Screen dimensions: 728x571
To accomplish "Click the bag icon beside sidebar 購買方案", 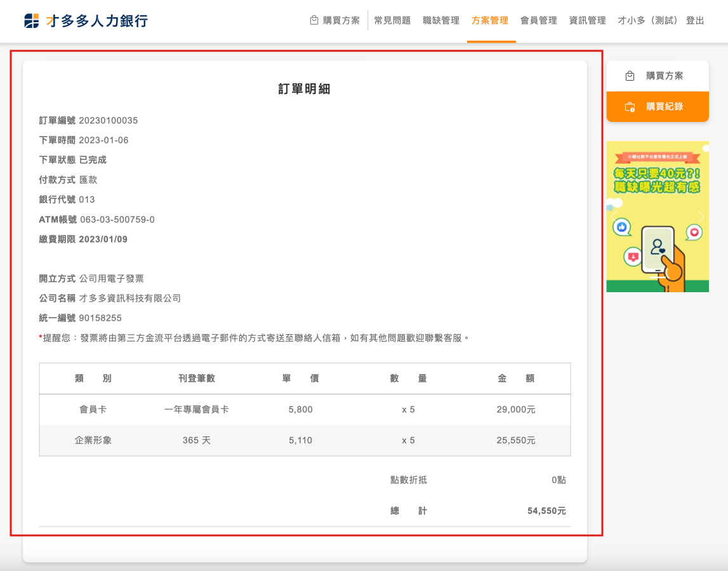I will tap(630, 76).
